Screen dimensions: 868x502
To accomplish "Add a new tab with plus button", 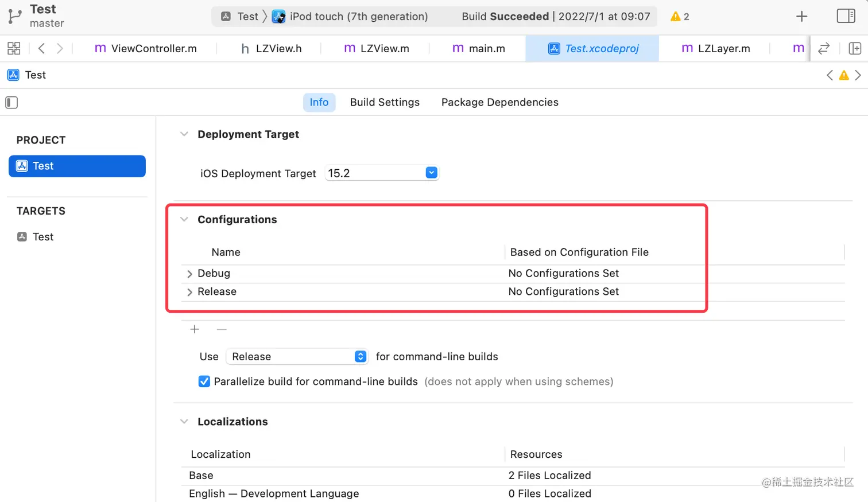I will pos(802,17).
